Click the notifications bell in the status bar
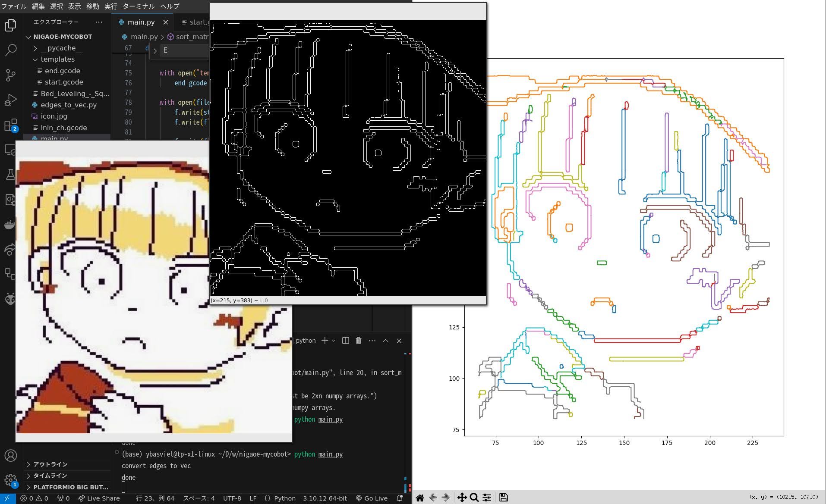The height and width of the screenshot is (504, 826). point(400,498)
